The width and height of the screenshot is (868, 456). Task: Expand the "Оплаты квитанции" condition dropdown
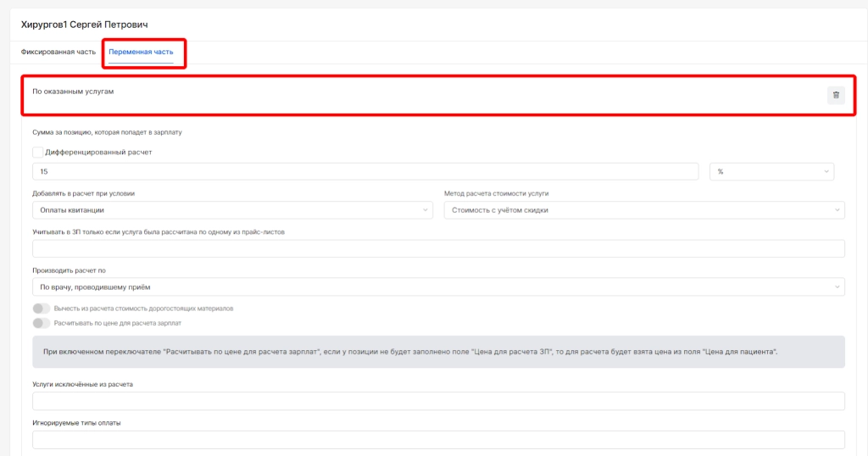(x=232, y=210)
